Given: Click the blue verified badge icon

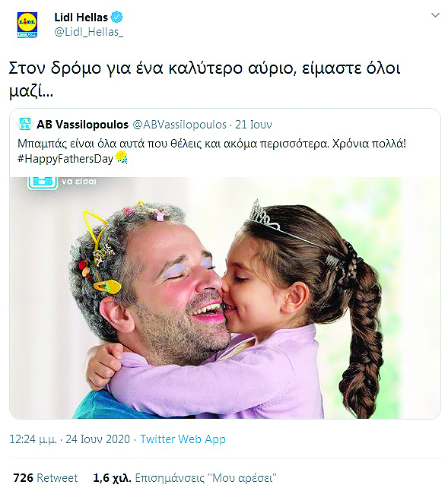Looking at the screenshot, I should [x=117, y=17].
